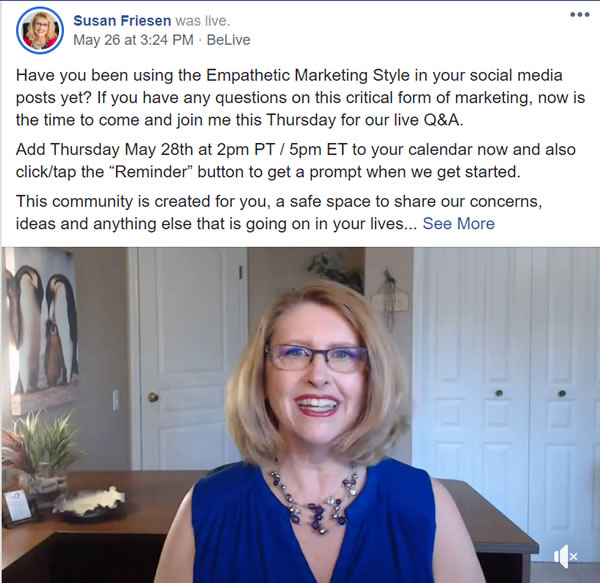
Task: Open Susan Friesen's profile picture
Action: [x=40, y=30]
